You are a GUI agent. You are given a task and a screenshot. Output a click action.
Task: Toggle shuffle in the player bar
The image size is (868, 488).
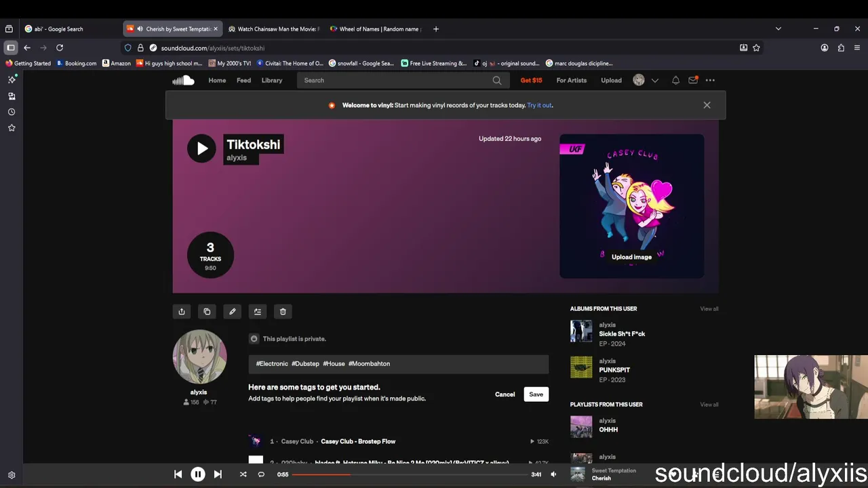[x=243, y=474]
